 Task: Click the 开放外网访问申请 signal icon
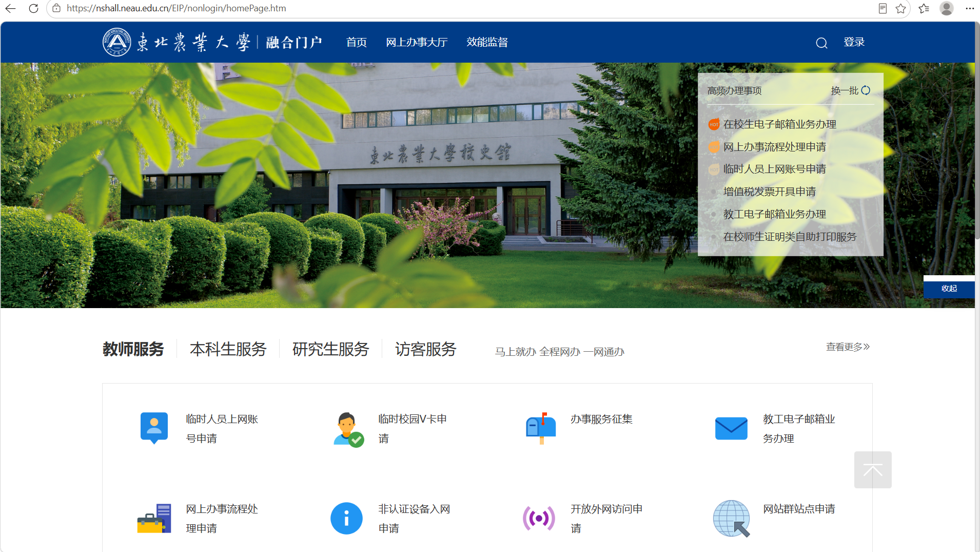coord(539,518)
